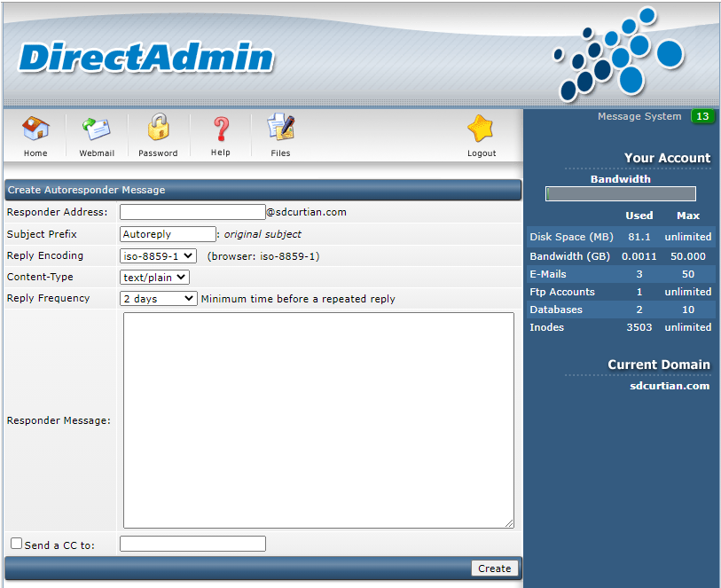Viewport: 721px width, 588px height.
Task: Click the CC email address field
Action: [192, 544]
